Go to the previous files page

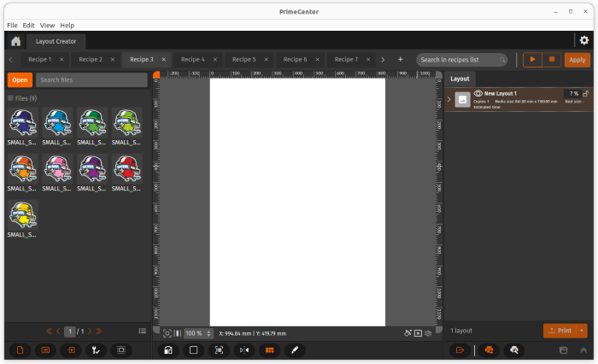pyautogui.click(x=58, y=332)
